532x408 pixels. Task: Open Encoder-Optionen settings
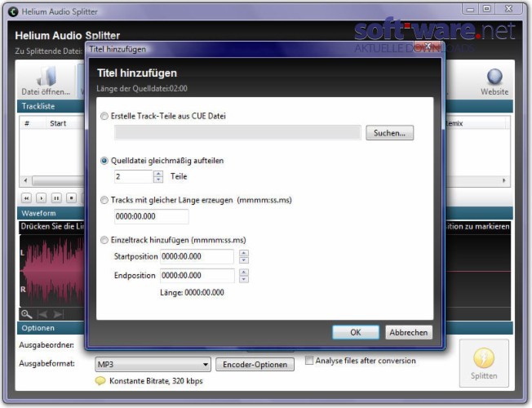(x=255, y=365)
